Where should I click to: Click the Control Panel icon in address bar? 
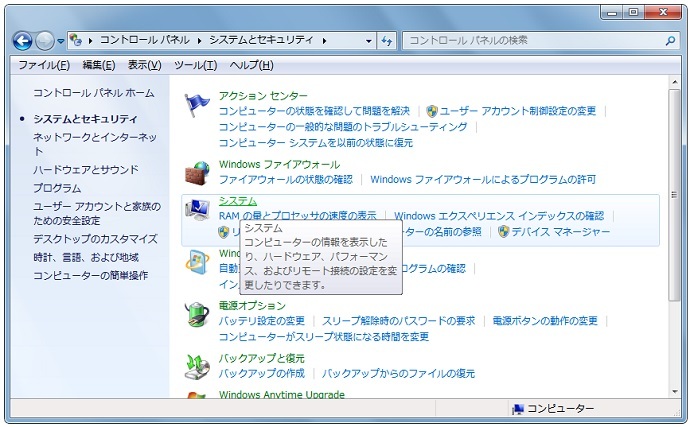pos(76,40)
